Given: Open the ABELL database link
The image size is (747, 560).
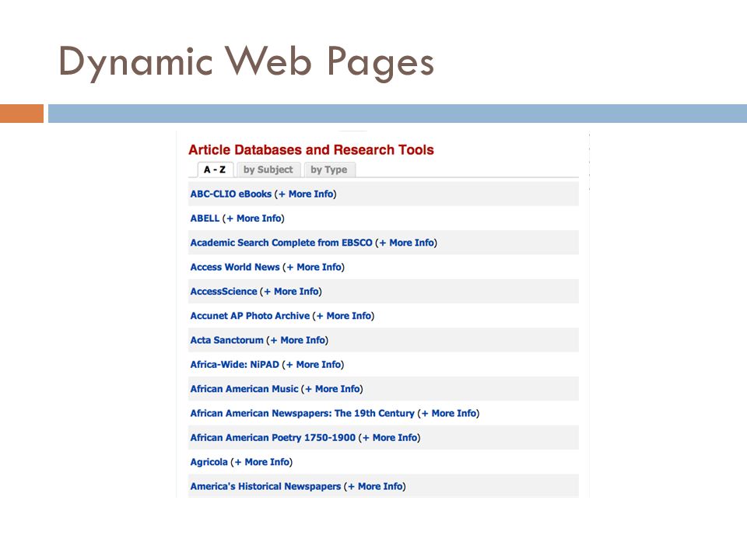Looking at the screenshot, I should [205, 218].
